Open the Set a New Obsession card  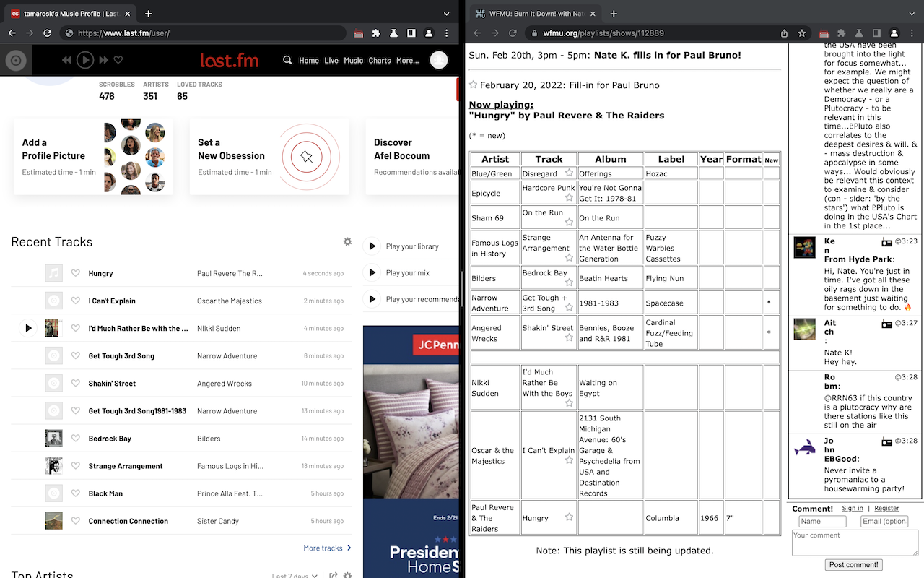coord(269,157)
